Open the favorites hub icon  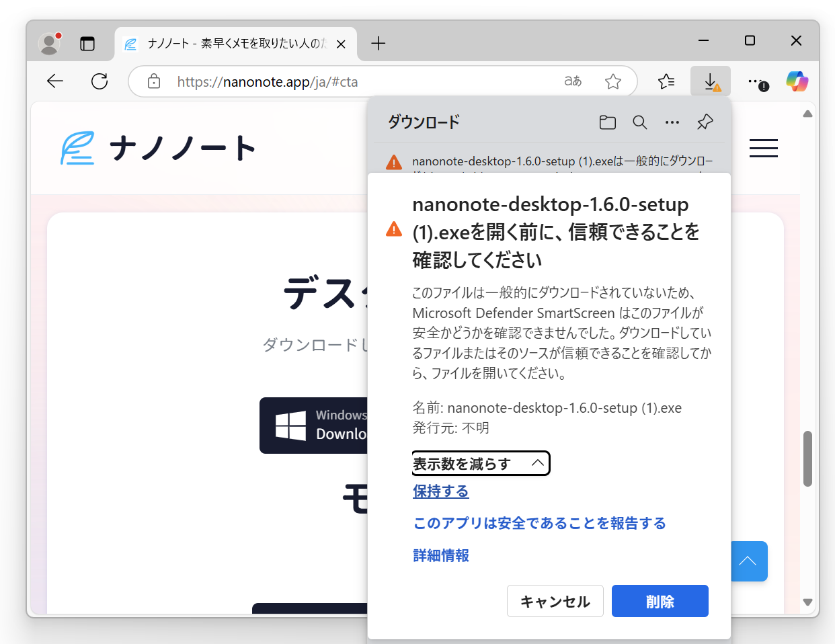click(x=666, y=81)
